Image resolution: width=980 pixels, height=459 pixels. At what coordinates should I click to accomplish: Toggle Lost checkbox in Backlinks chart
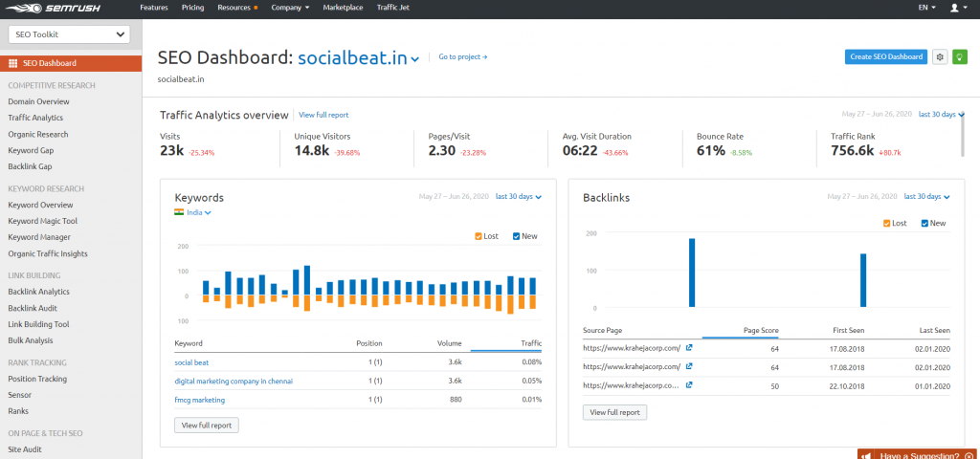(887, 223)
